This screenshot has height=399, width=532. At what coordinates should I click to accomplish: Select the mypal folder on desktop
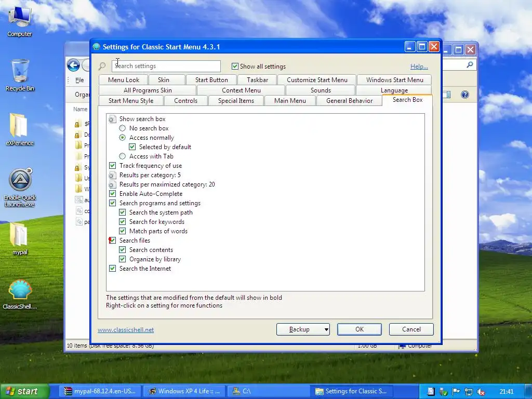(20, 238)
